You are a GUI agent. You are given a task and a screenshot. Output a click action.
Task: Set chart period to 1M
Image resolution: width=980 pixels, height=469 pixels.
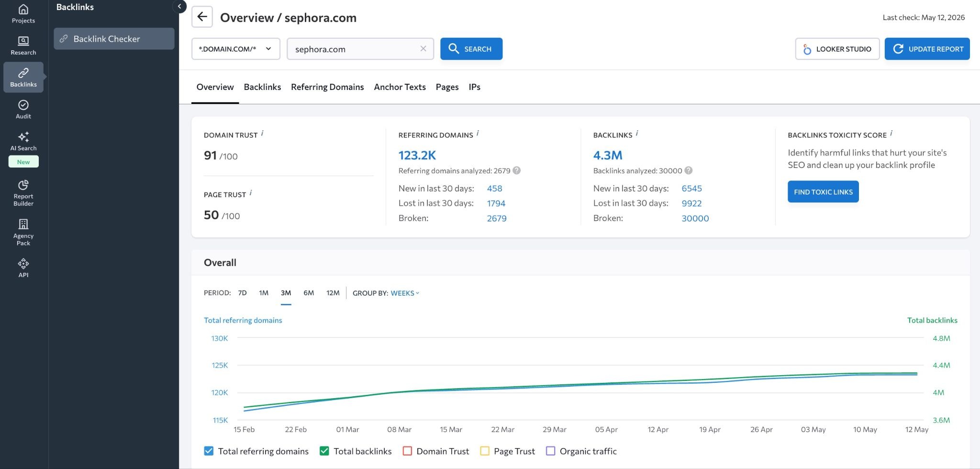tap(264, 293)
